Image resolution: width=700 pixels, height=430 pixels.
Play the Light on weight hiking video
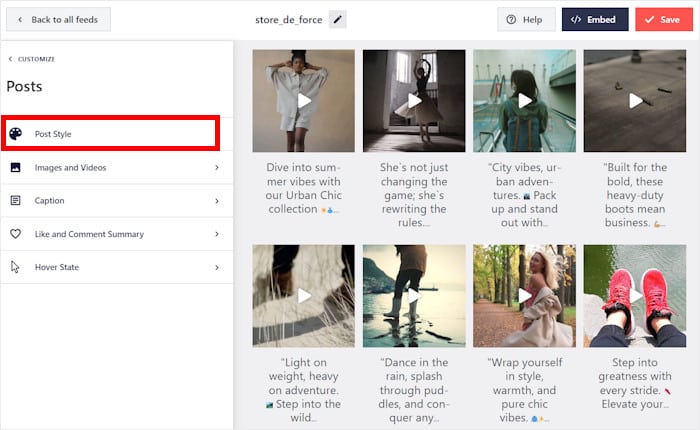tap(304, 296)
